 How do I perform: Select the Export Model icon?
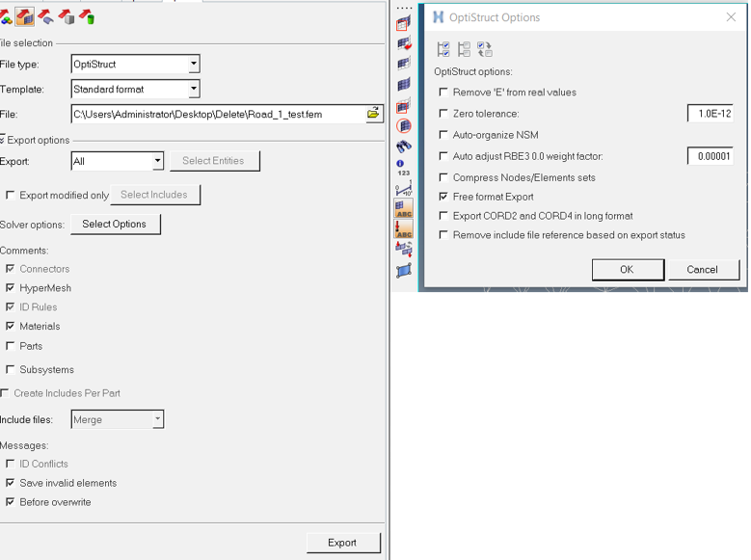pos(6,17)
